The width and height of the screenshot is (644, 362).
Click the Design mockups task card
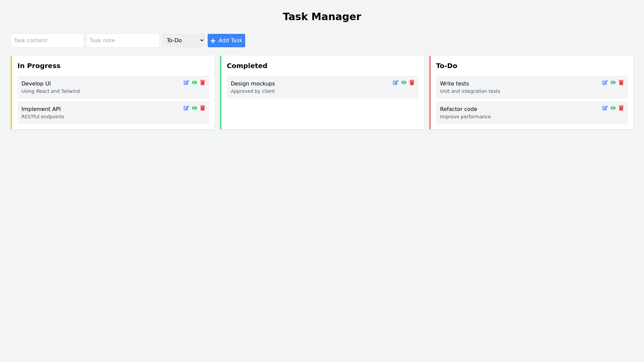[x=302, y=87]
